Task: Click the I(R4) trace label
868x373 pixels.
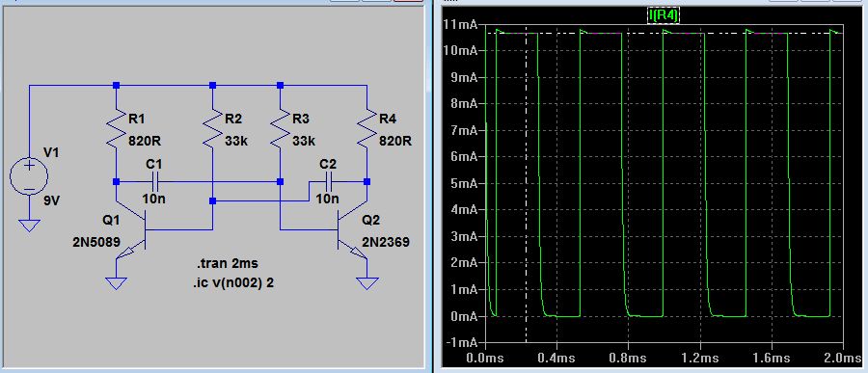Action: point(664,16)
